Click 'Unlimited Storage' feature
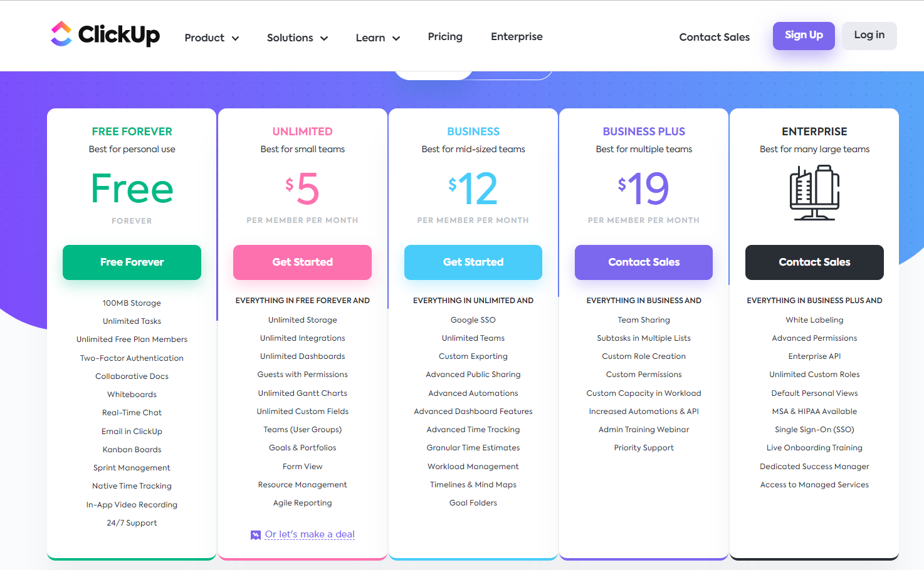The width and height of the screenshot is (924, 570). pos(302,320)
